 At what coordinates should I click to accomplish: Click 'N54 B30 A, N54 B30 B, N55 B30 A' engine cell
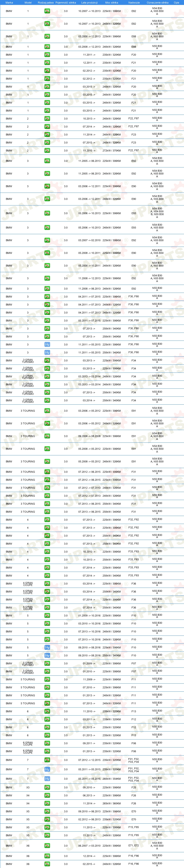coord(157,213)
